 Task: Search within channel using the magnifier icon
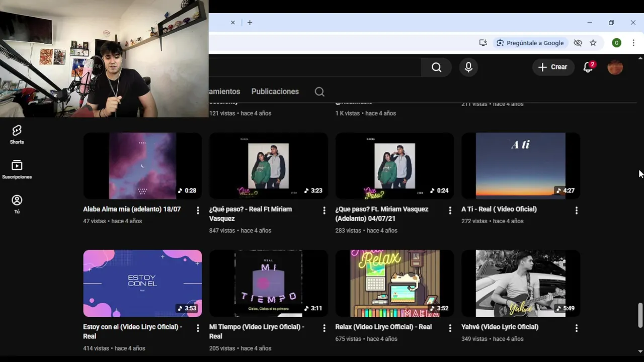pyautogui.click(x=319, y=92)
